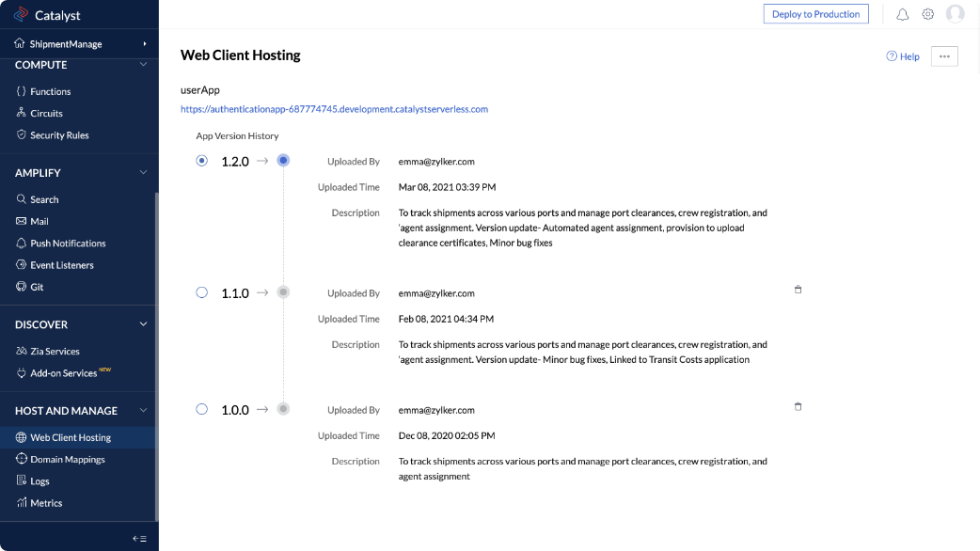Delete version 1.1.0 with trash icon
The width and height of the screenshot is (980, 551).
point(798,290)
